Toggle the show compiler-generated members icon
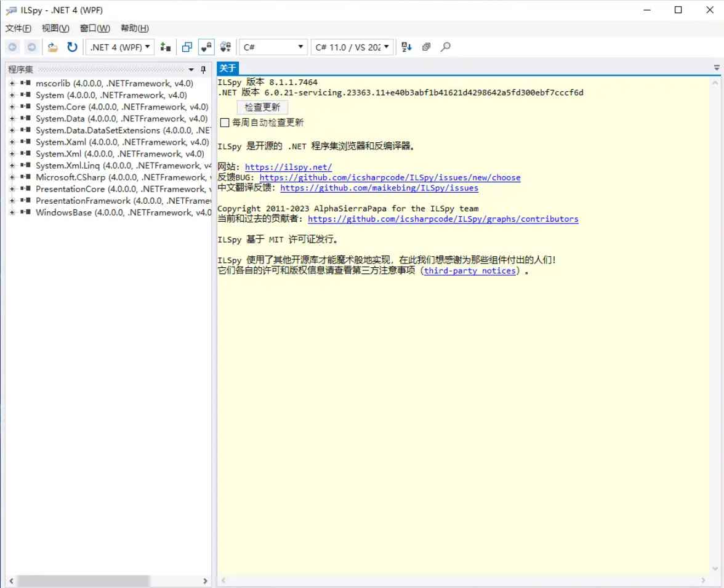 tap(225, 47)
